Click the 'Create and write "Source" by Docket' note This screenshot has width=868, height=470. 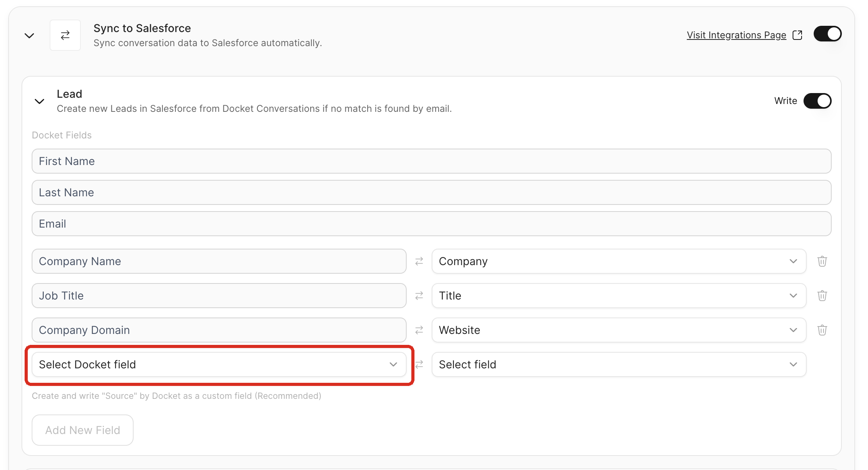click(177, 396)
